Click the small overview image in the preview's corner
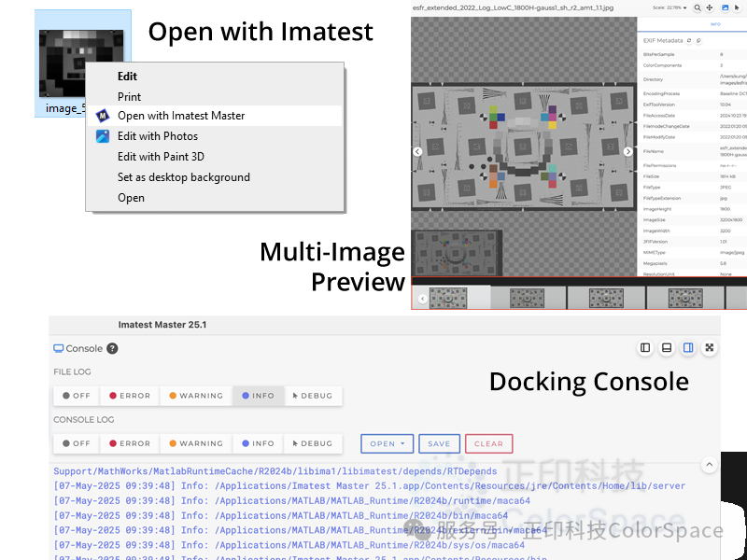 click(457, 252)
